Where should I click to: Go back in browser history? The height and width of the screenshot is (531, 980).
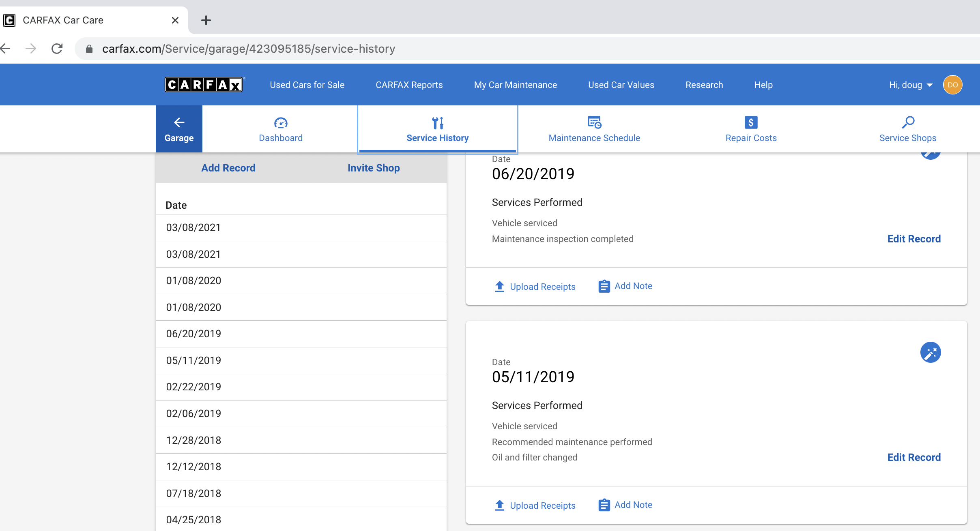click(x=6, y=49)
